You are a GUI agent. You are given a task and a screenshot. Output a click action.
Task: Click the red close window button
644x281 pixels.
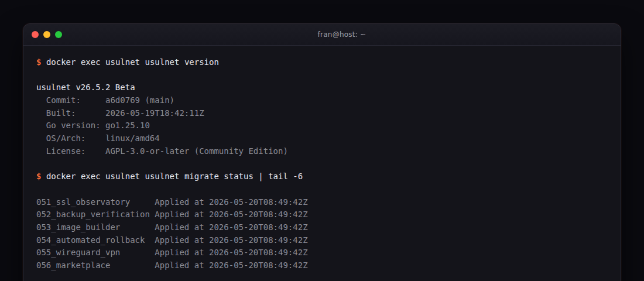[x=35, y=35]
